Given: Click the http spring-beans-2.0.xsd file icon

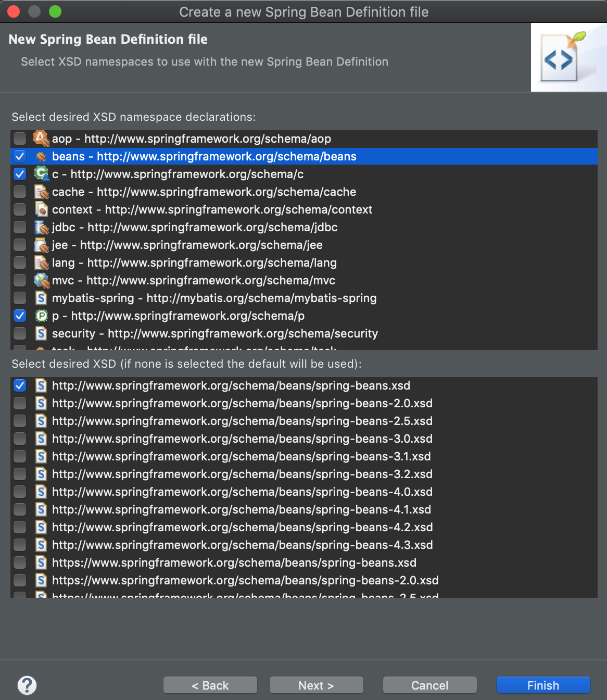Looking at the screenshot, I should [x=41, y=403].
